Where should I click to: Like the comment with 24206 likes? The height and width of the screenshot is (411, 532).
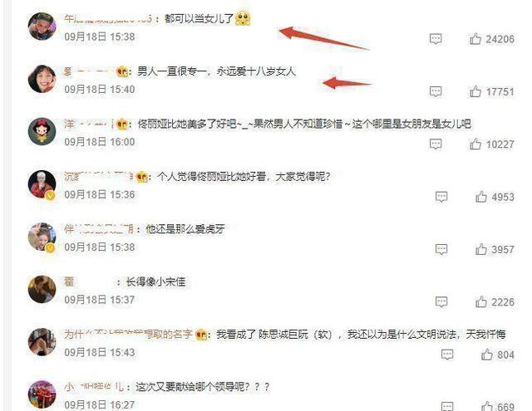(x=475, y=39)
